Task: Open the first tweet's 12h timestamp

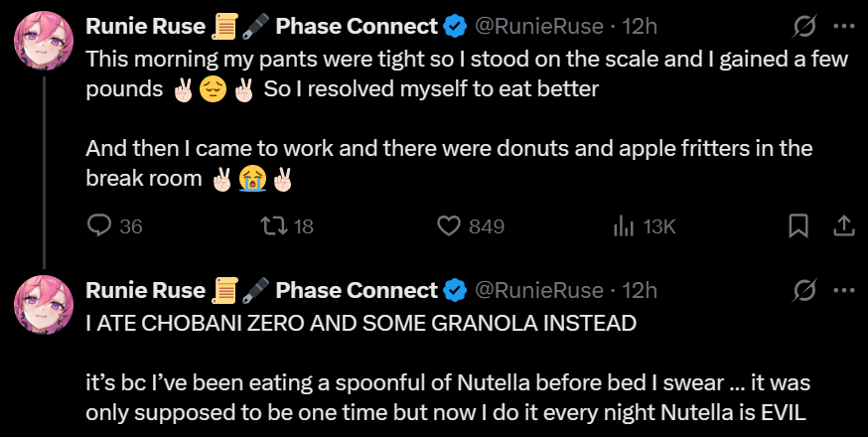Action: (640, 25)
